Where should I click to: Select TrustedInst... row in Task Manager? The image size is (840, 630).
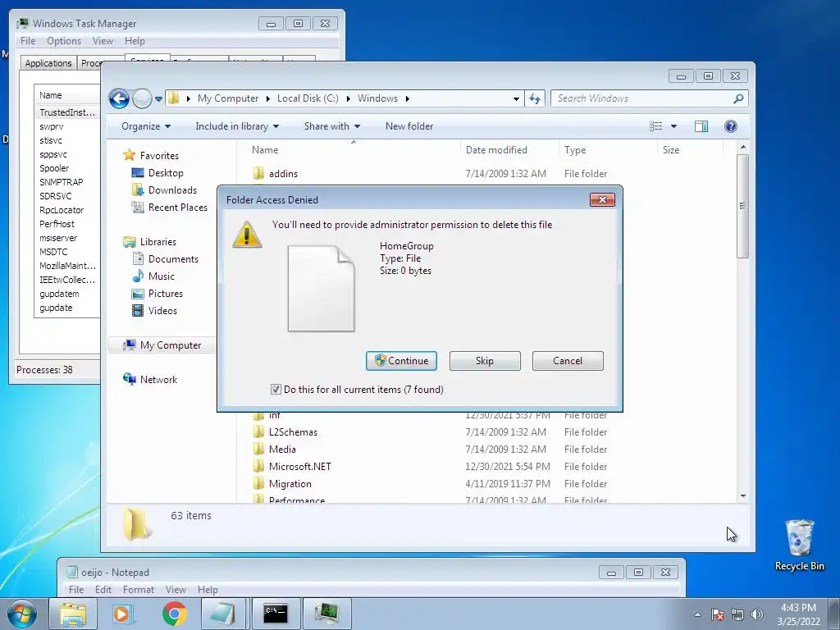(67, 112)
